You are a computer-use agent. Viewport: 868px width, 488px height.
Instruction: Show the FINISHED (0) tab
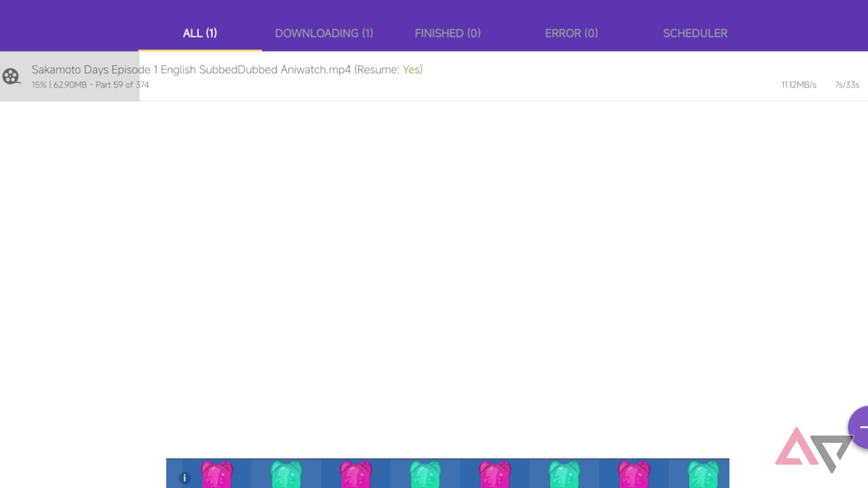[448, 33]
